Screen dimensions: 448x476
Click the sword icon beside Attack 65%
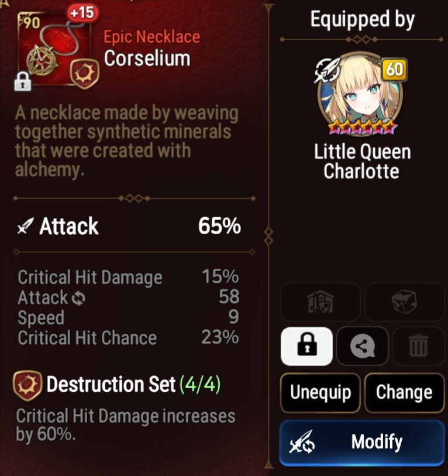(x=26, y=226)
